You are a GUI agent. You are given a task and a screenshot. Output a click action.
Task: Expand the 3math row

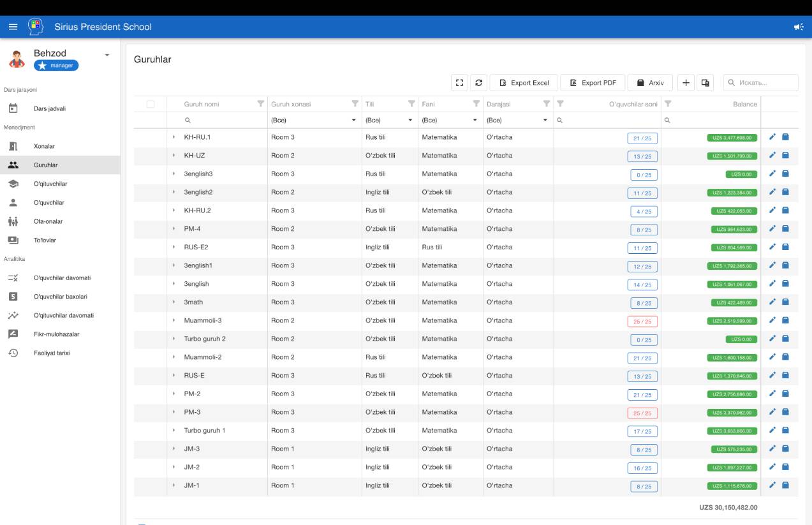click(x=173, y=302)
